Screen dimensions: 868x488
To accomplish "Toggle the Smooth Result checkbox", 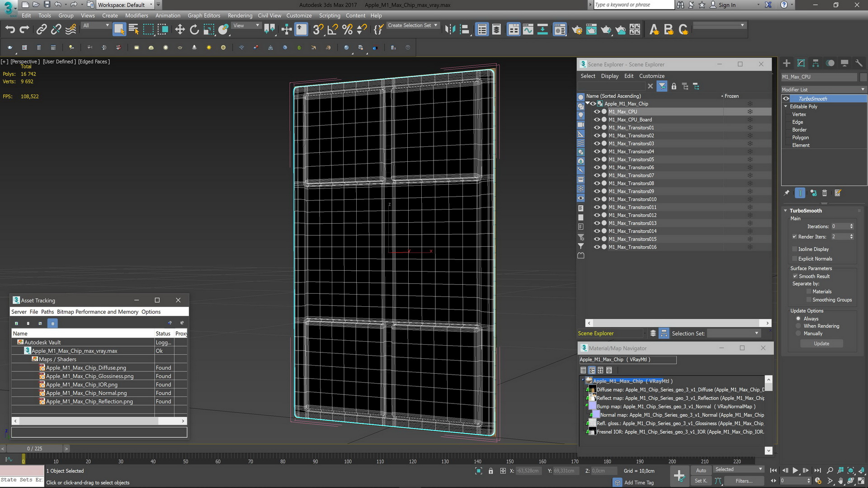I will (x=795, y=276).
